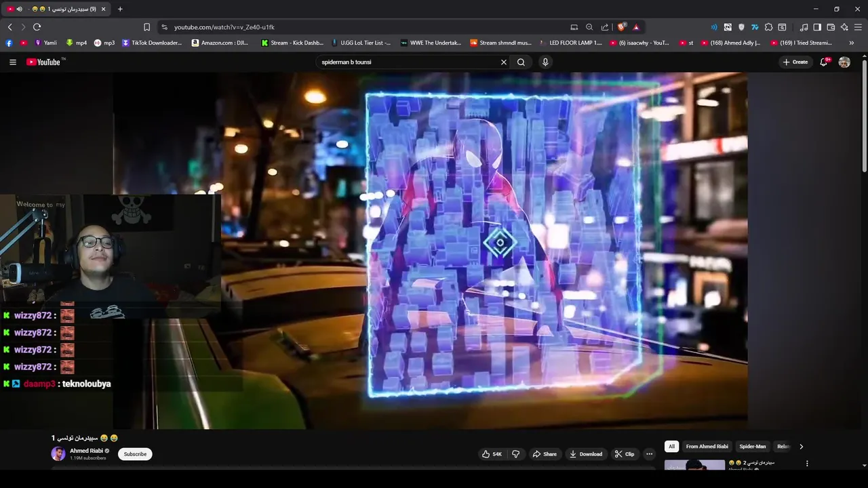The image size is (868, 488).
Task: Open WWE The Undertaker bookmark
Action: (x=431, y=43)
